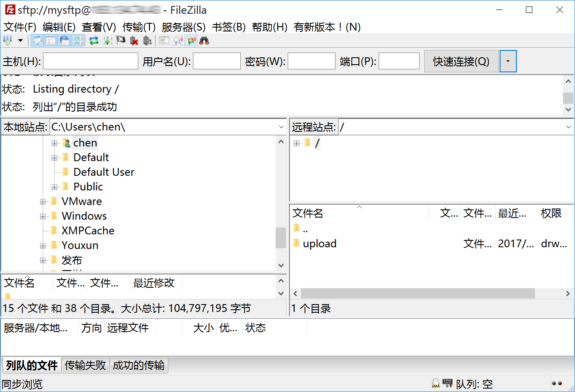
Task: Focus the 端口(P) port input field
Action: 399,61
